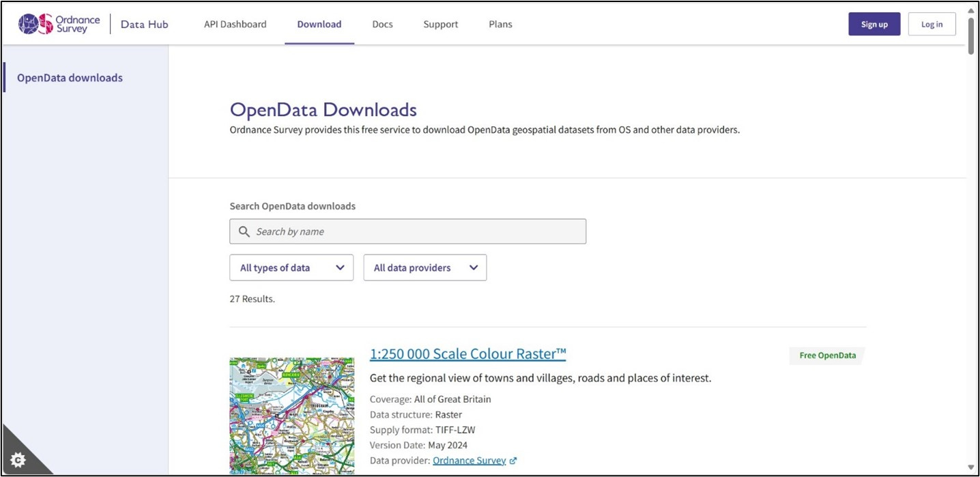
Task: Click Coverage: All of Great Britain text
Action: click(431, 399)
